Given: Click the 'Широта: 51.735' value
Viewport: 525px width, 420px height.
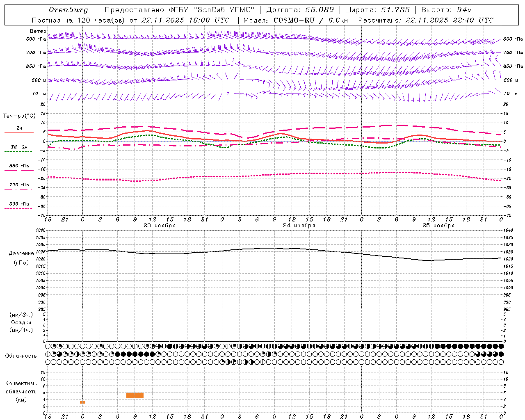Looking at the screenshot, I should [377, 10].
